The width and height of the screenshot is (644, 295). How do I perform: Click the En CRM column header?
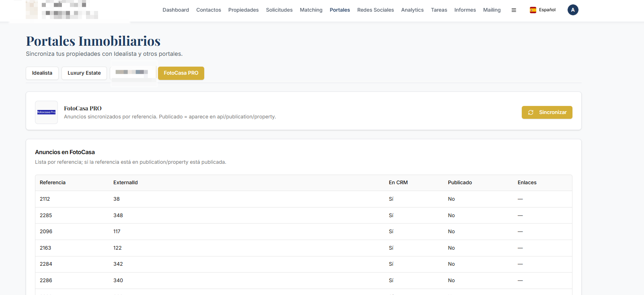coord(398,183)
